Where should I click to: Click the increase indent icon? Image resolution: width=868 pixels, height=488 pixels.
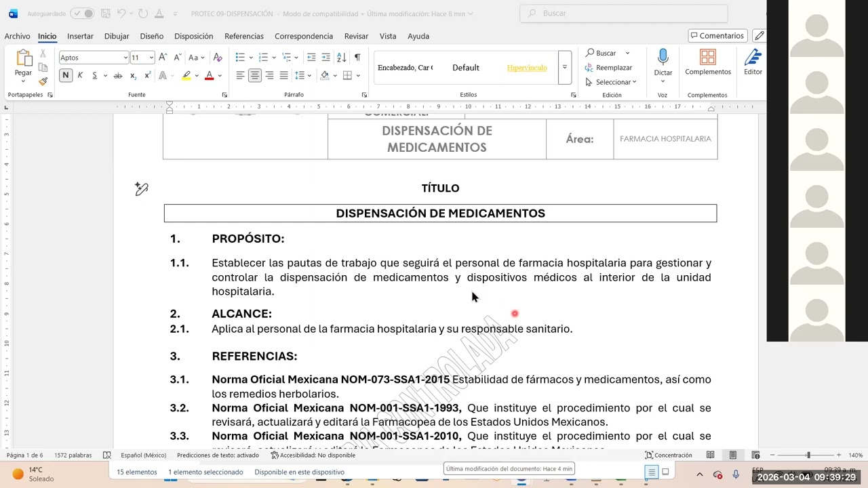[326, 58]
